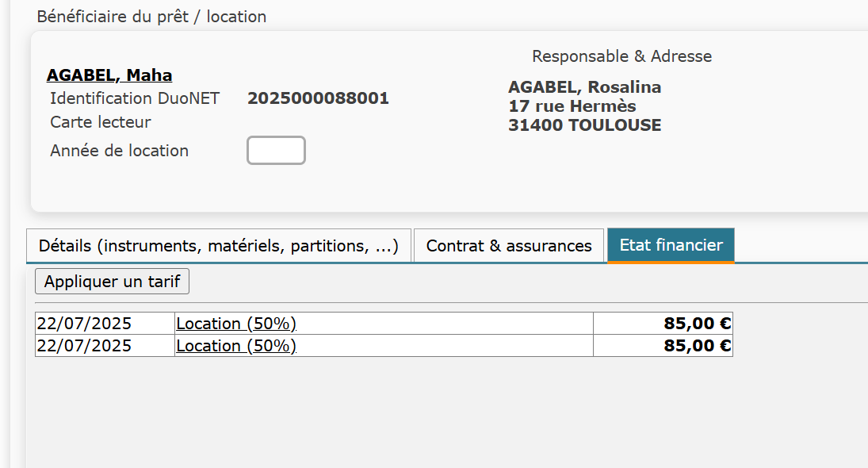
Task: Switch to the Détails (instruments, matériels, partitions) tab
Action: (219, 246)
